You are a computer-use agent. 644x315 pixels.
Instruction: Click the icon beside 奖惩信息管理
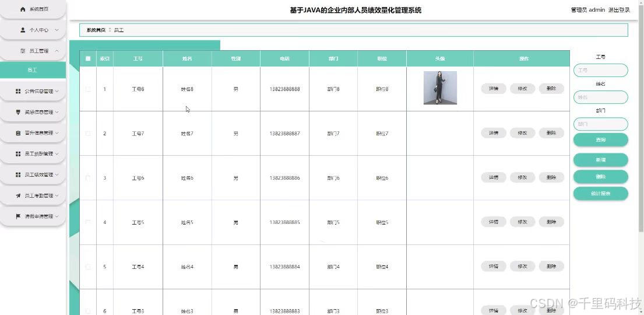pos(18,112)
